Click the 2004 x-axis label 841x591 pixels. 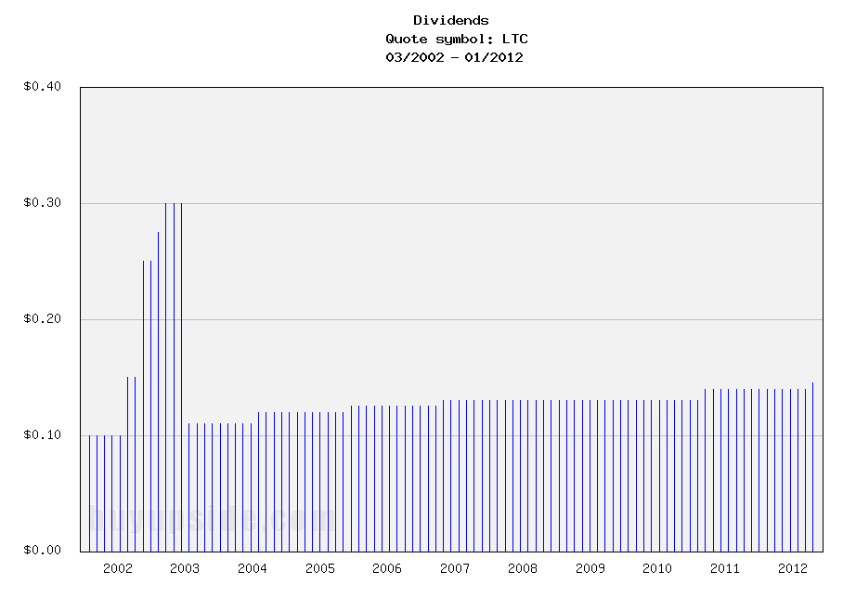[252, 568]
